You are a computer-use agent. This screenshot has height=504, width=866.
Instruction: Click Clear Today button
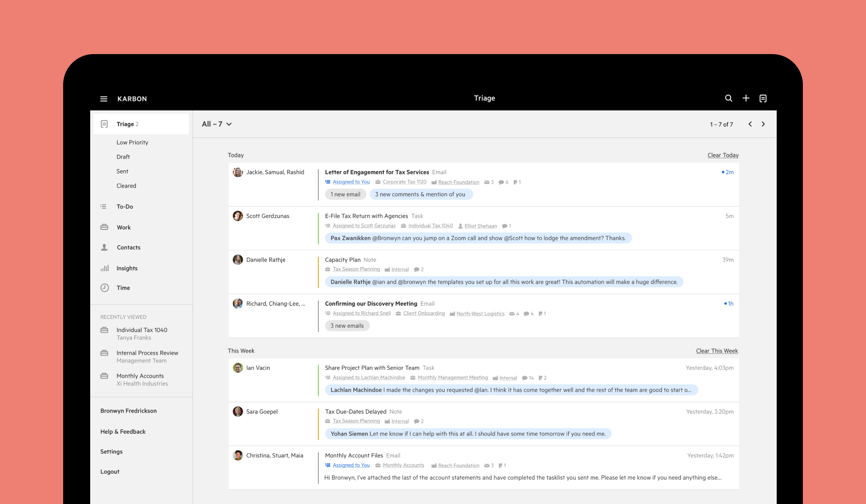click(722, 155)
